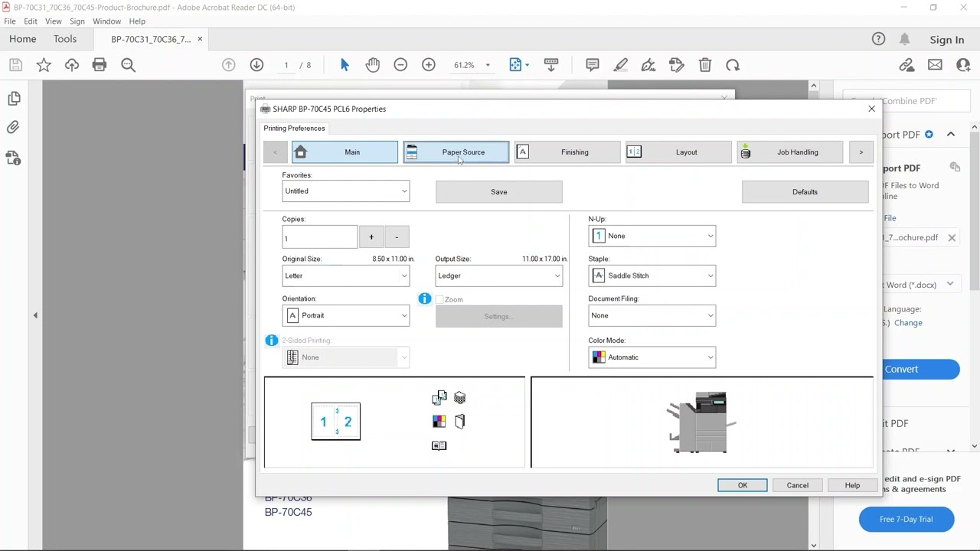Switch to the Layout tab
The height and width of the screenshot is (551, 980).
click(678, 152)
